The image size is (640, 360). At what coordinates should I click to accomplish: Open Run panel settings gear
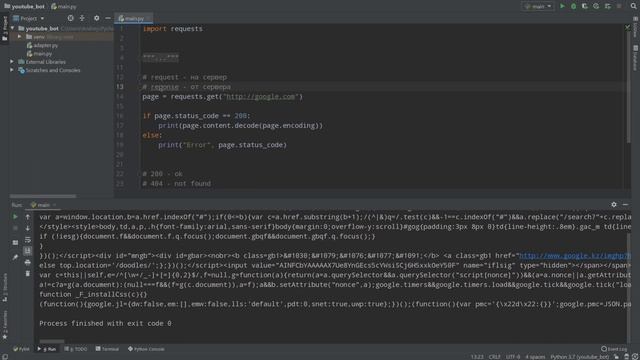[x=614, y=204]
